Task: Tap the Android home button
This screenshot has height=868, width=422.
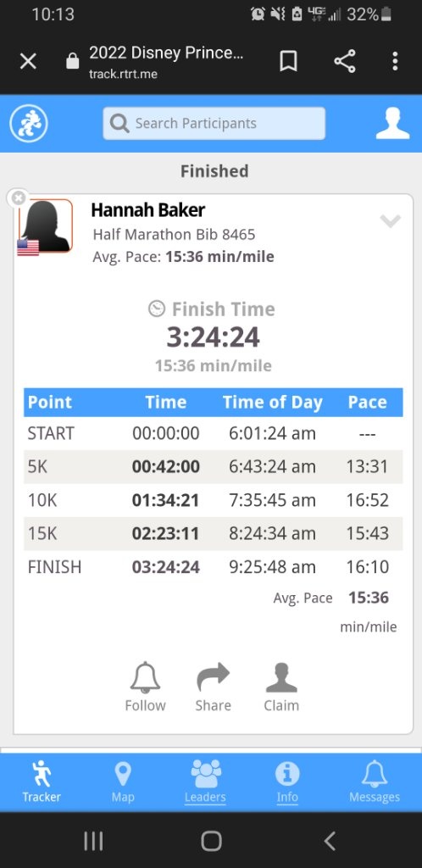Action: coord(211,841)
